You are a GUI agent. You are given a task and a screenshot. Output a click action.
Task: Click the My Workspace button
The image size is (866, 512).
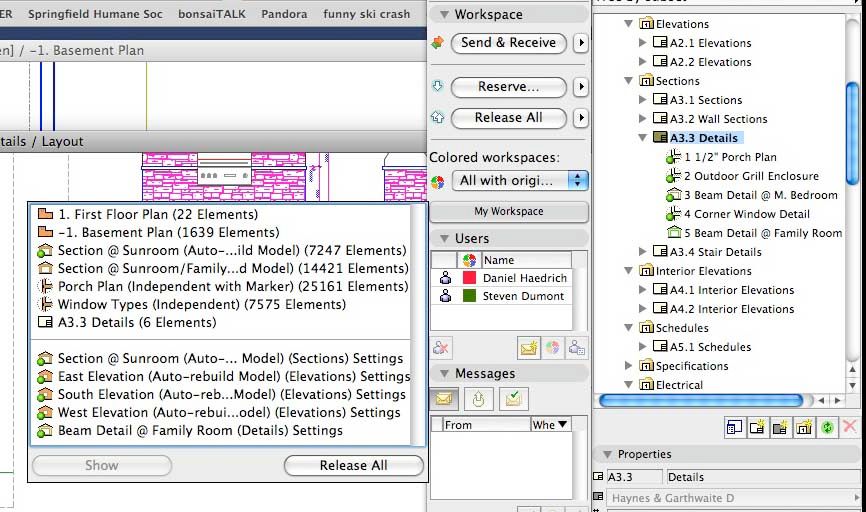pos(509,211)
